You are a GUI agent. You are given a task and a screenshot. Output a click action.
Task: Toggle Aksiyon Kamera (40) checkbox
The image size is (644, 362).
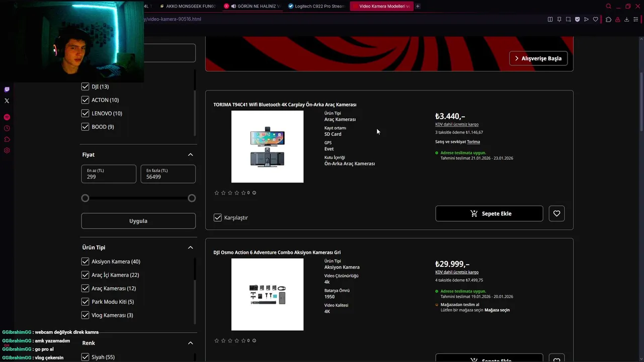[85, 261]
